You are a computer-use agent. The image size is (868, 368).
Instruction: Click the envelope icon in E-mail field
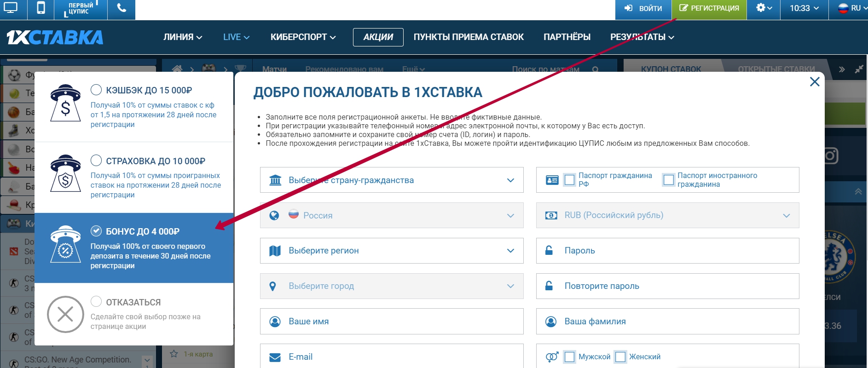[275, 357]
